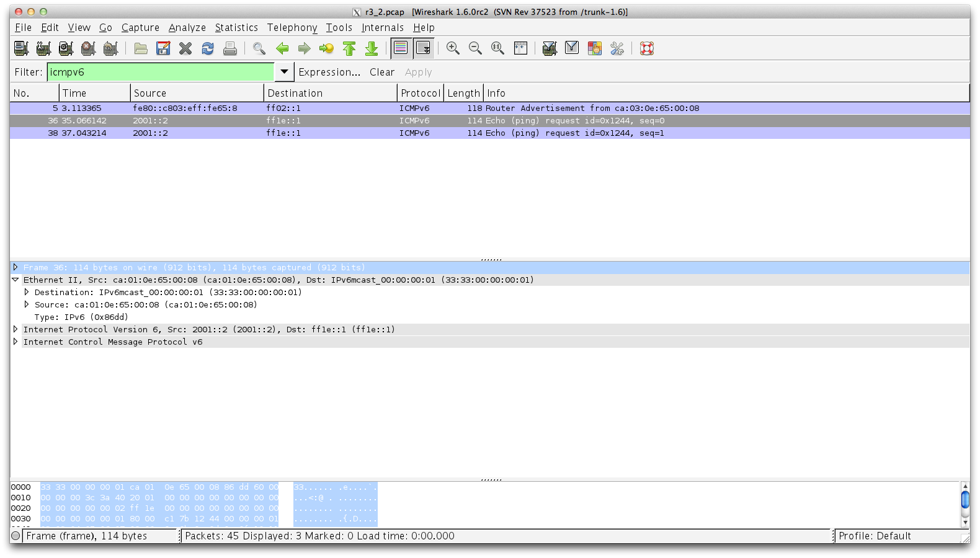This screenshot has height=558, width=980.
Task: Zoom in on packet text
Action: pyautogui.click(x=453, y=48)
